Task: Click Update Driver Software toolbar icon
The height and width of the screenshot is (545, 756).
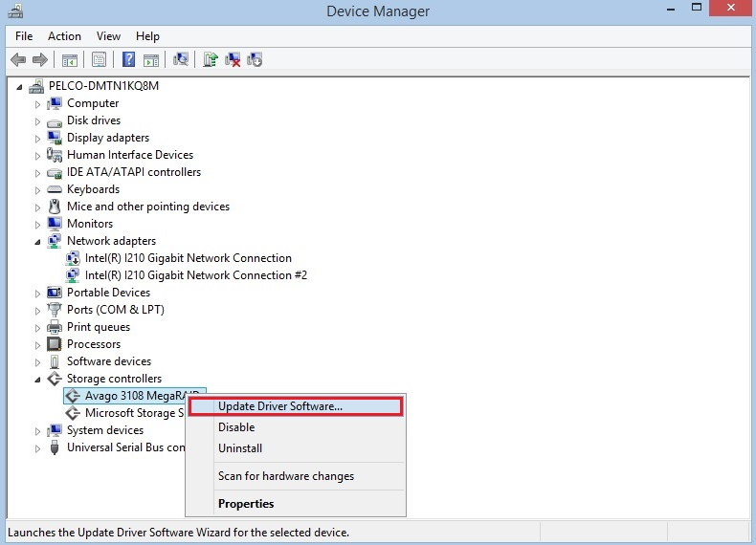Action: click(x=211, y=59)
